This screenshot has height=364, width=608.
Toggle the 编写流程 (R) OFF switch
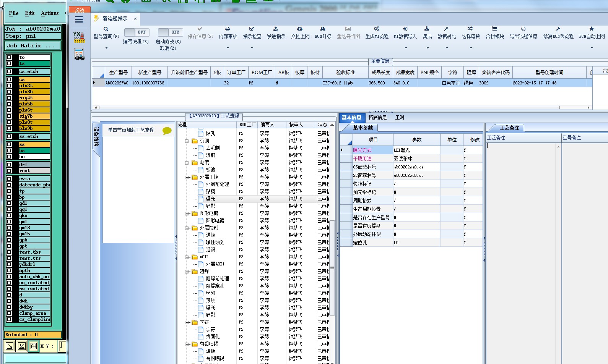point(136,32)
